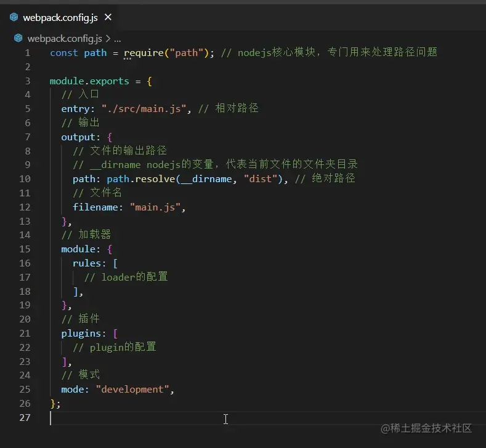The image size is (486, 448).
Task: Click the plugins property key
Action: pyautogui.click(x=81, y=334)
